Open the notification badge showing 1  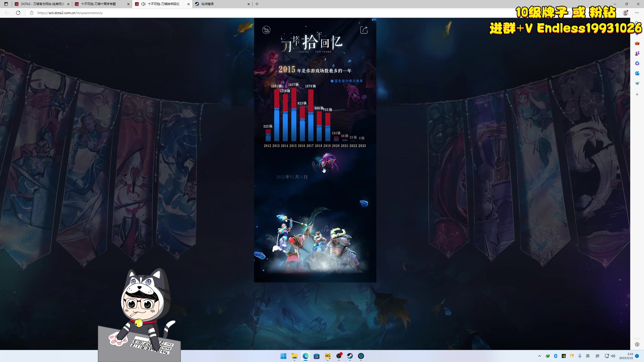(x=637, y=356)
